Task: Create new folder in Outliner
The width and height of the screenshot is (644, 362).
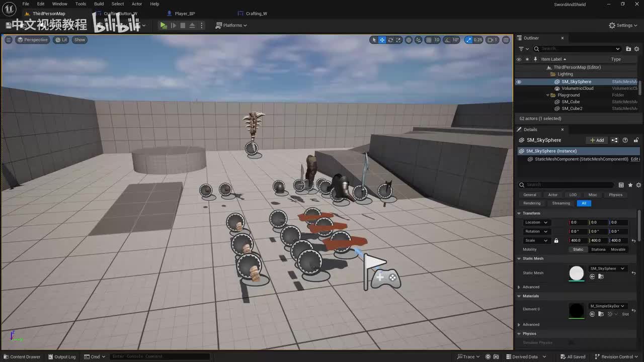Action: (x=628, y=49)
